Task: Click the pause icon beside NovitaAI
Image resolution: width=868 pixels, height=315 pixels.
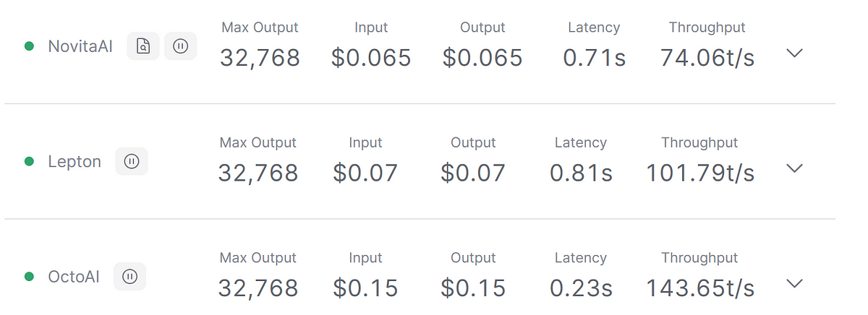Action: tap(181, 46)
